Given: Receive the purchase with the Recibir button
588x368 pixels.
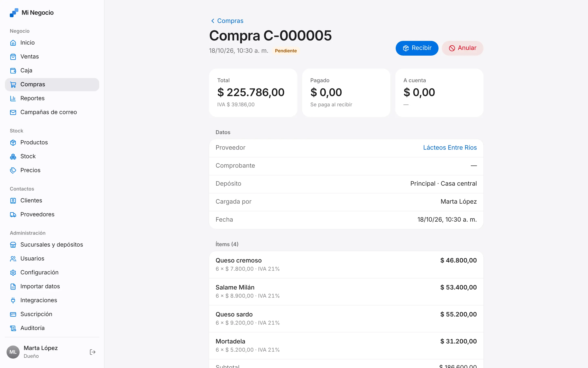Looking at the screenshot, I should [417, 48].
